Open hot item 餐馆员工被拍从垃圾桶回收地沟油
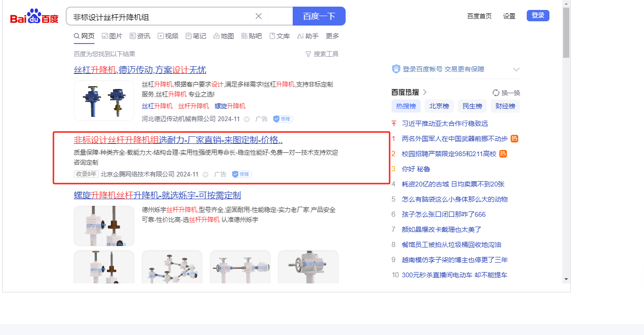 point(452,245)
